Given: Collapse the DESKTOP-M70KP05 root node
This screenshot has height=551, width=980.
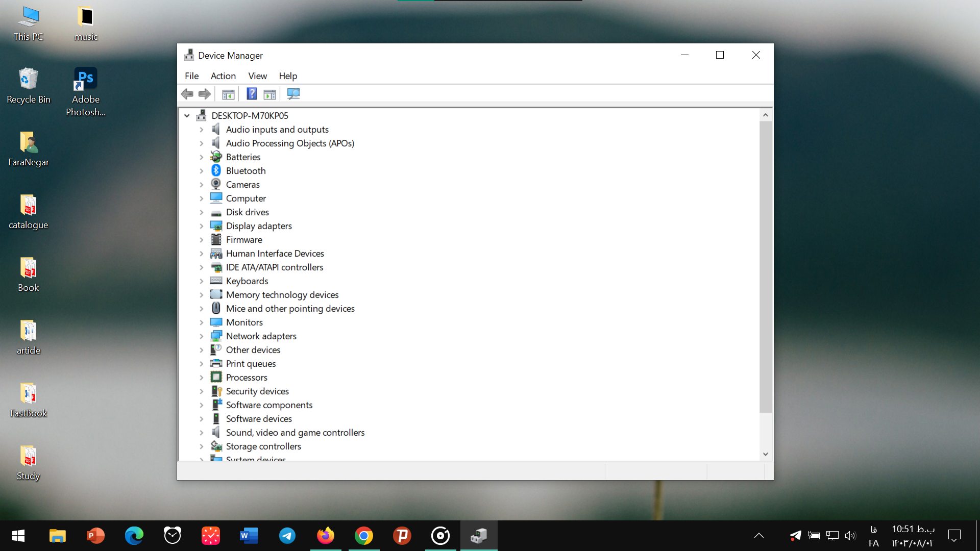Looking at the screenshot, I should (187, 116).
